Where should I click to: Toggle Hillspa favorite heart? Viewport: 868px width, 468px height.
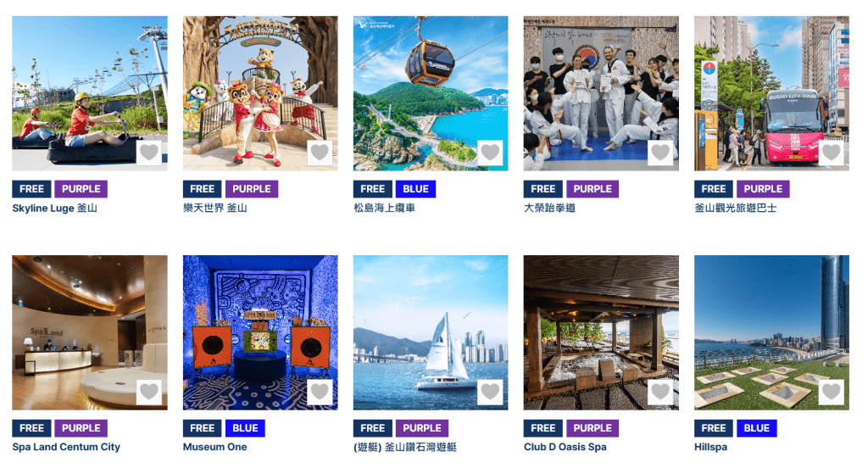831,392
